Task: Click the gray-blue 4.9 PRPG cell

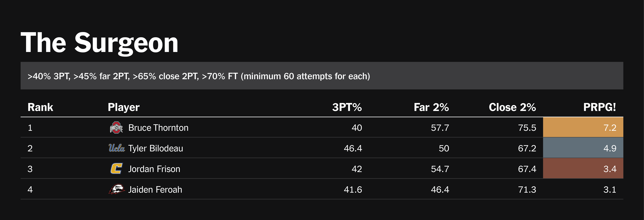Action: (x=583, y=148)
